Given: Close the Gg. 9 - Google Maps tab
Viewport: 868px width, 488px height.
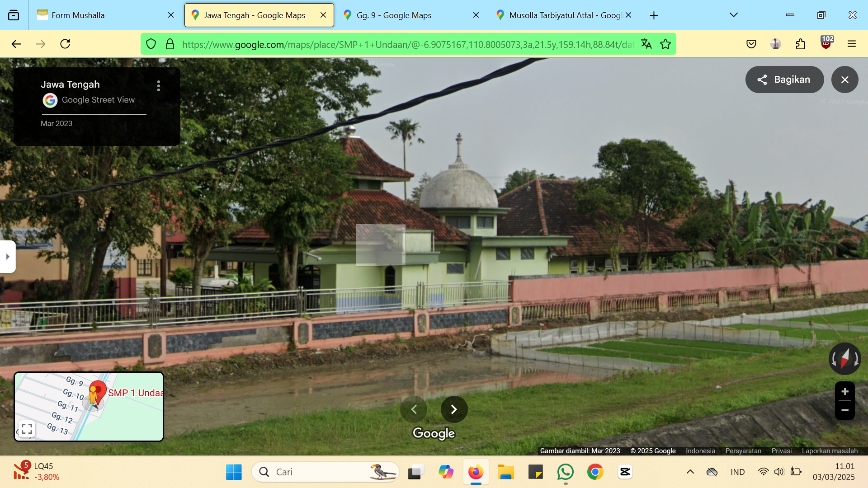Looking at the screenshot, I should 476,15.
